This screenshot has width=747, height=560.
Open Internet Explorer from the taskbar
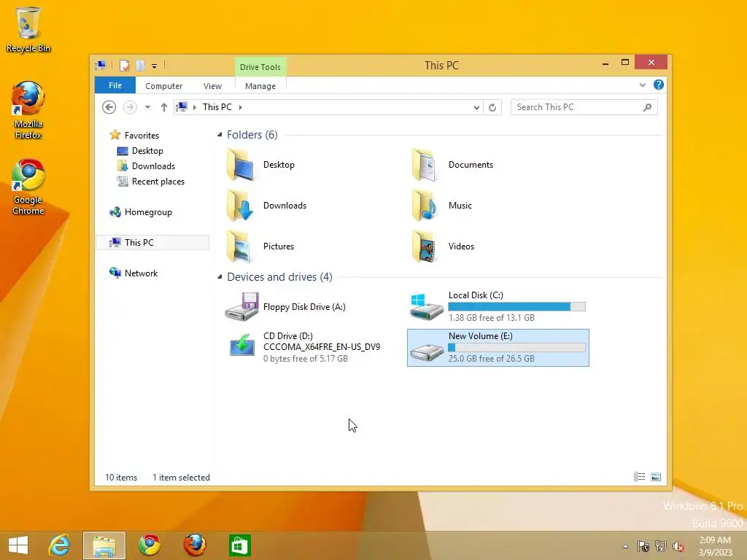[59, 545]
